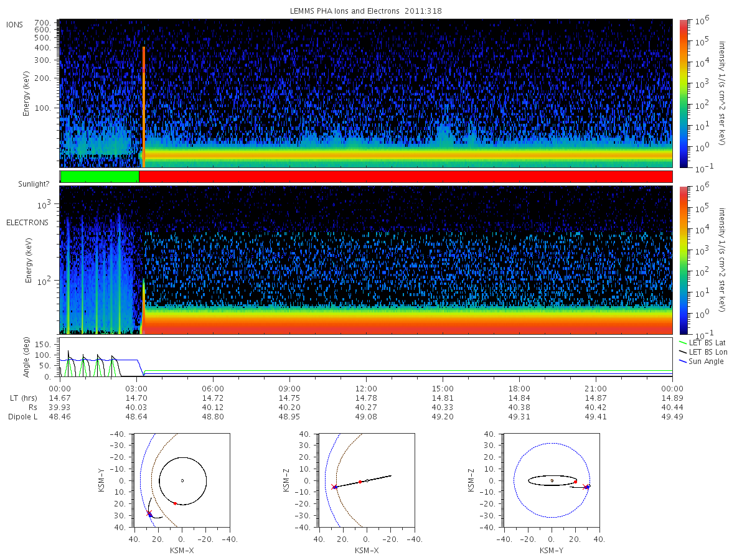Click the green segment of the Sunlight bar
The image size is (747, 560).
pos(100,177)
